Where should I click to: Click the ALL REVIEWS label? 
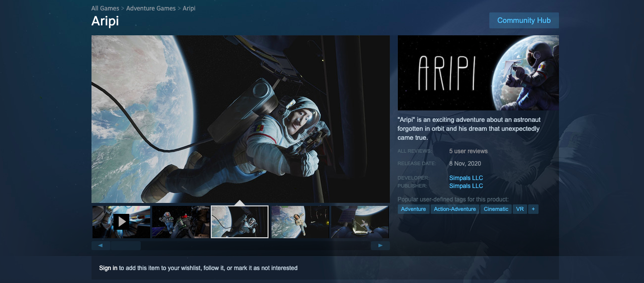(x=415, y=151)
